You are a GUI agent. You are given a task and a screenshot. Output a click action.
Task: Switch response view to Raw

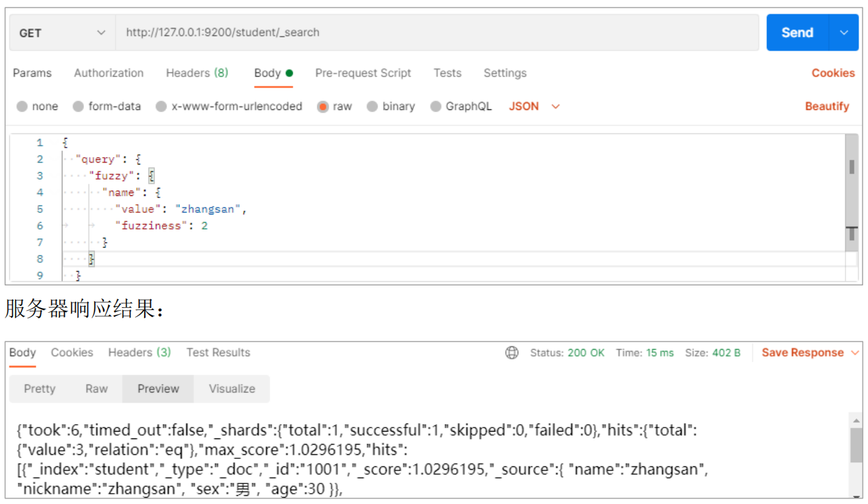click(x=96, y=389)
